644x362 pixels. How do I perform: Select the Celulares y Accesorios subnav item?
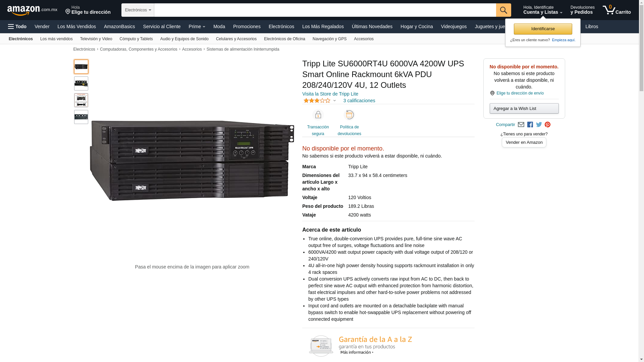(x=236, y=39)
